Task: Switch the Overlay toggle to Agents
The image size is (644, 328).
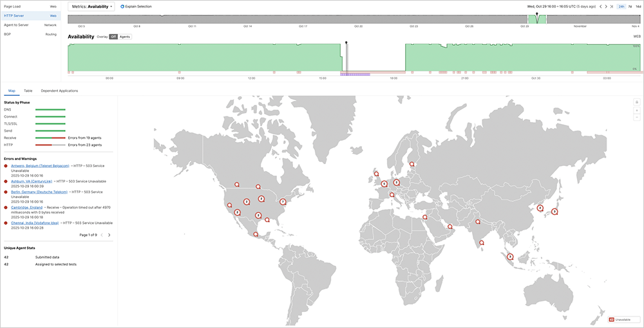Action: (x=125, y=37)
